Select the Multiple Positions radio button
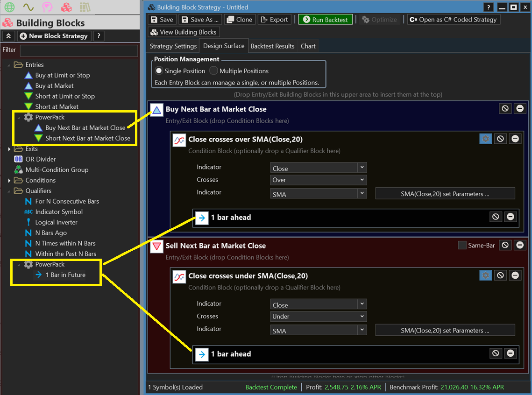 tap(213, 71)
